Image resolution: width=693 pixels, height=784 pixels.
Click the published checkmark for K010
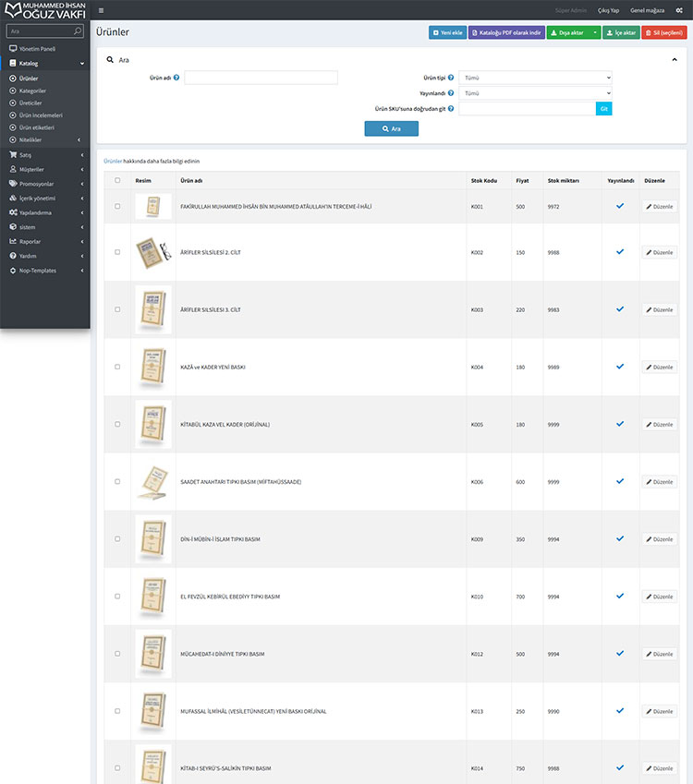[x=620, y=596]
